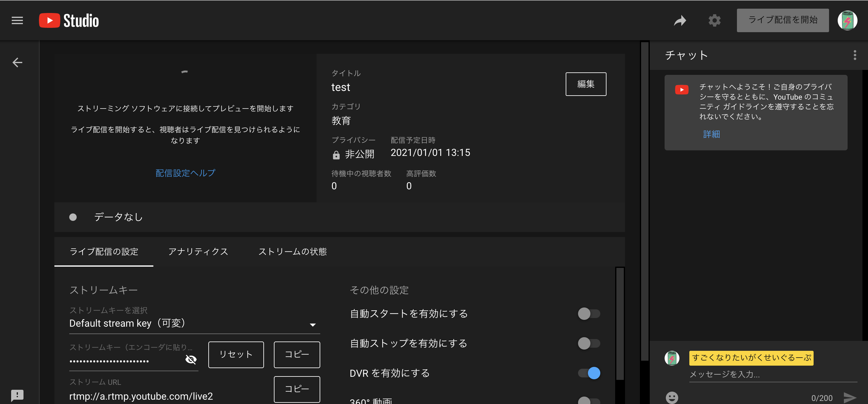Viewport: 868px width, 404px height.
Task: Click the 編集 button
Action: (585, 84)
